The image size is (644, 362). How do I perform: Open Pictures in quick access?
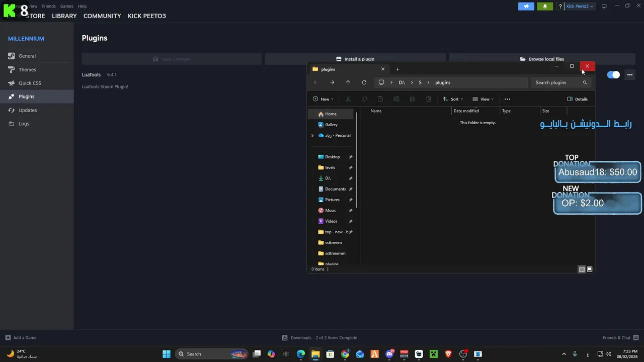pyautogui.click(x=332, y=200)
